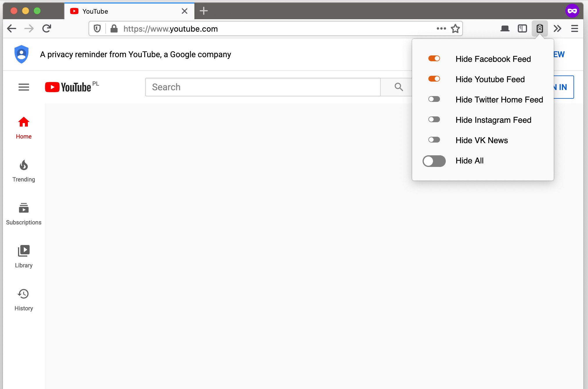Open History in the sidebar
This screenshot has width=588, height=389.
[x=24, y=300]
